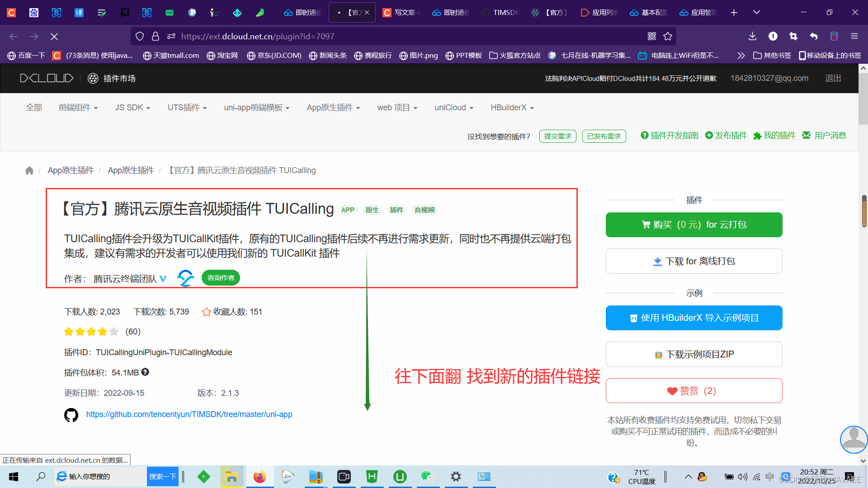Click the DCloud logo
The width and height of the screenshot is (868, 488).
point(47,78)
